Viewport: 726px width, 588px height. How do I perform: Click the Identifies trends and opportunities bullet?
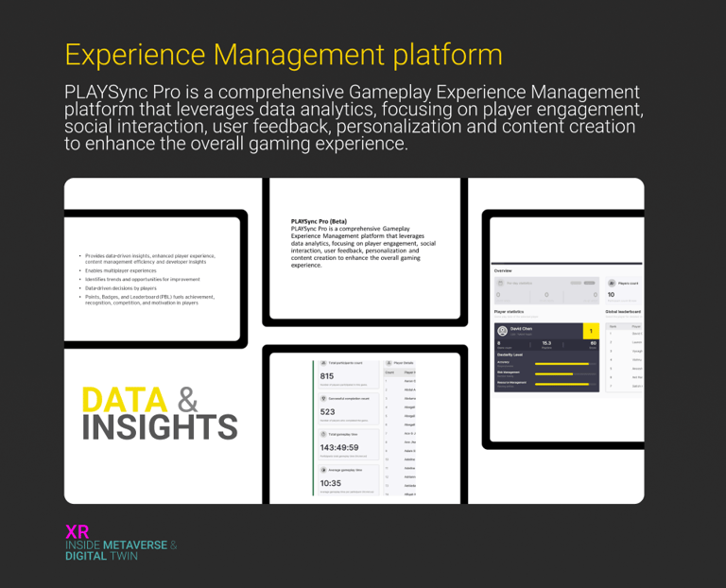tap(142, 280)
